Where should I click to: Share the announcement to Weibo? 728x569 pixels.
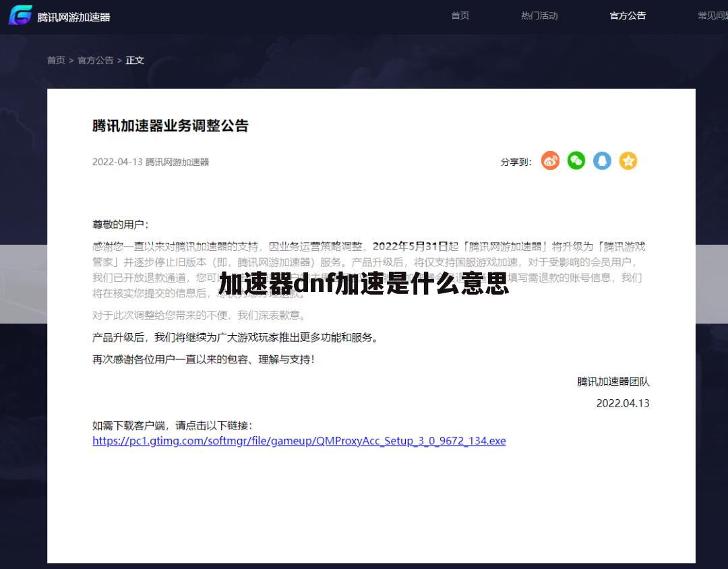click(550, 160)
